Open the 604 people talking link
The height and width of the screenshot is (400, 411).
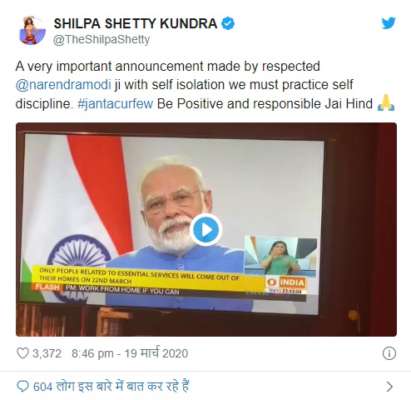(x=111, y=386)
